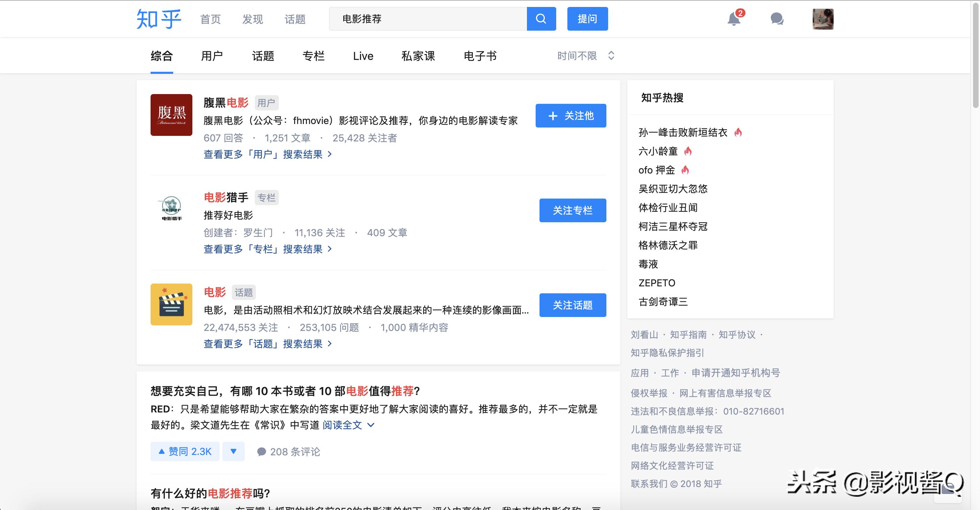Downvote the RED answer
Viewport: 980px width, 510px height.
233,451
